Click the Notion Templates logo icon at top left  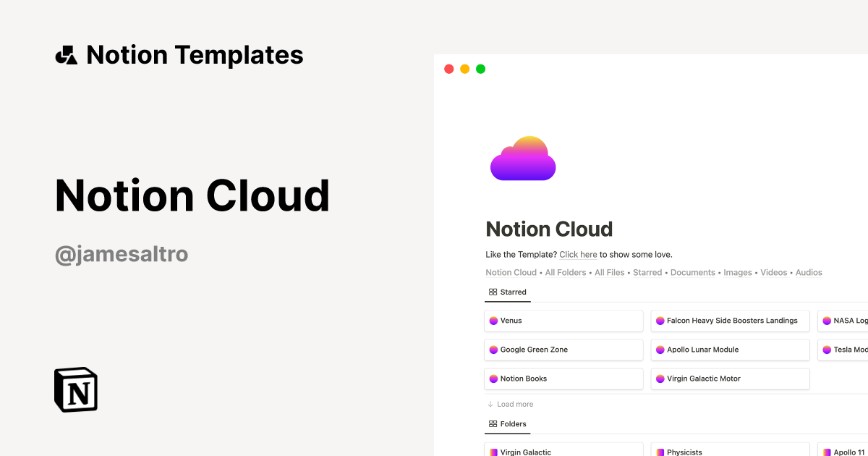[65, 54]
